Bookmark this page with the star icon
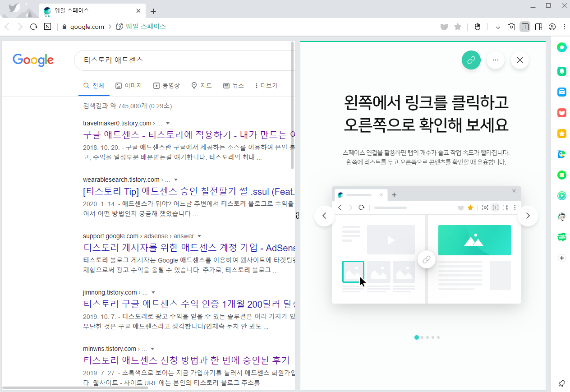This screenshot has width=570, height=392. tap(458, 27)
